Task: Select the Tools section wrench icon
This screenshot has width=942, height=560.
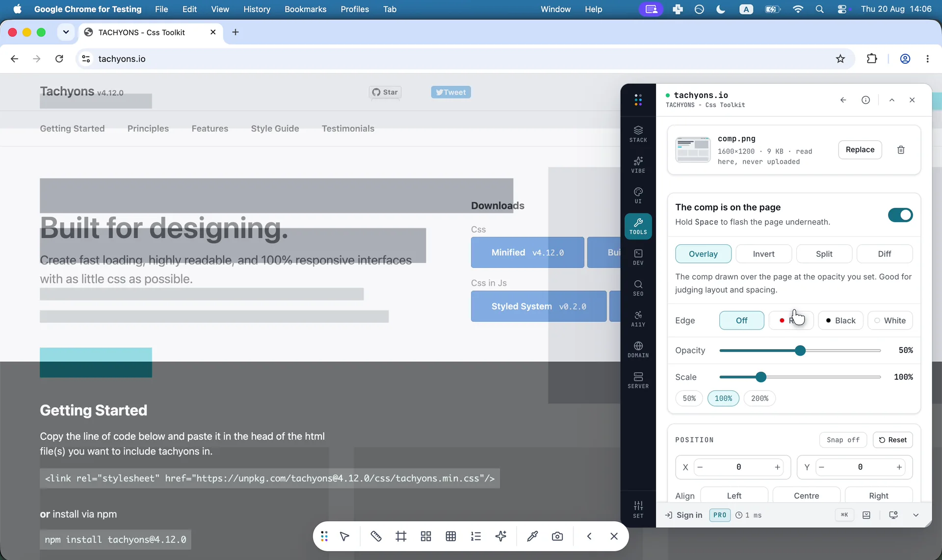Action: point(638,226)
